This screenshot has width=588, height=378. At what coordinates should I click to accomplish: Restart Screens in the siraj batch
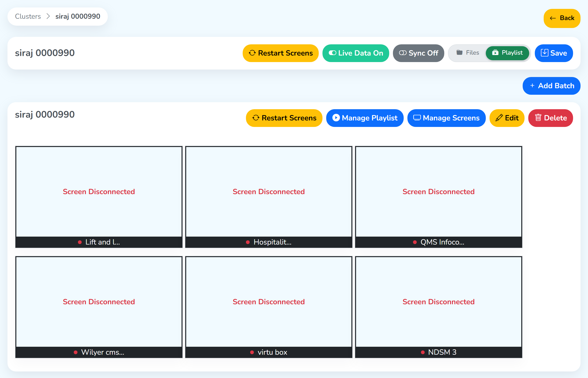point(284,118)
